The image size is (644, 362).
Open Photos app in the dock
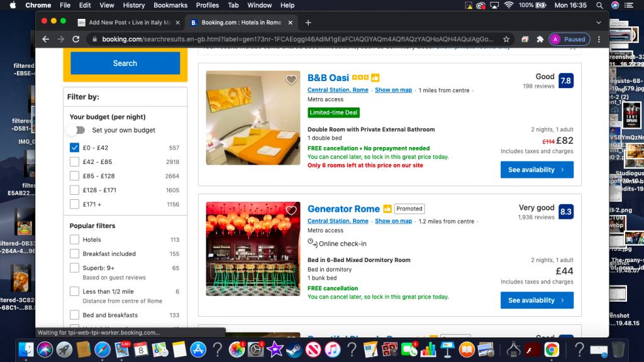[x=236, y=349]
